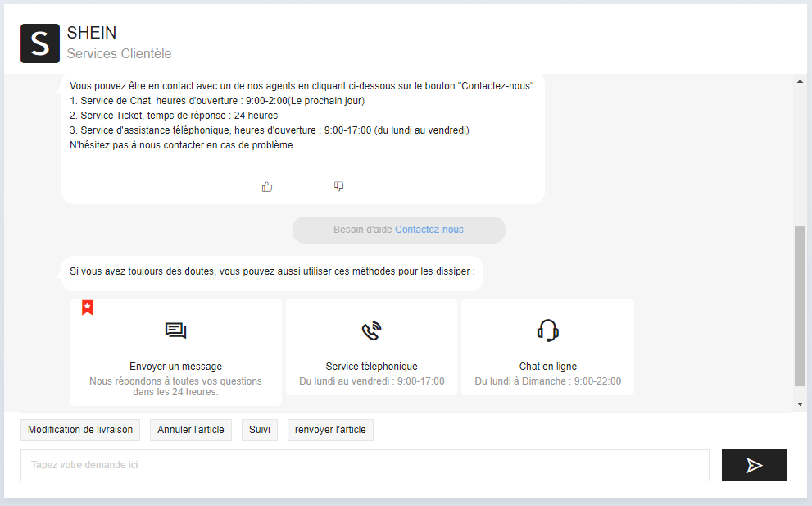Select the Modification de livraison quick reply
Screen dimensions: 812x506
point(79,430)
